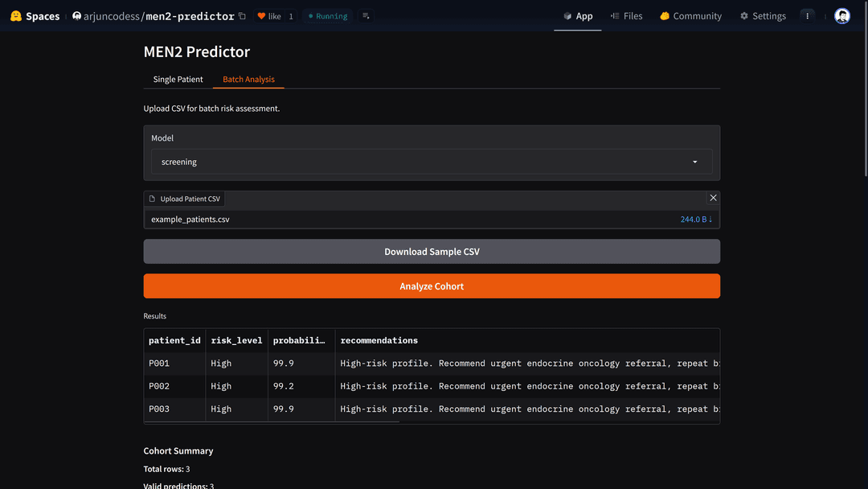
Task: Open the three-dot options menu
Action: coord(807,15)
